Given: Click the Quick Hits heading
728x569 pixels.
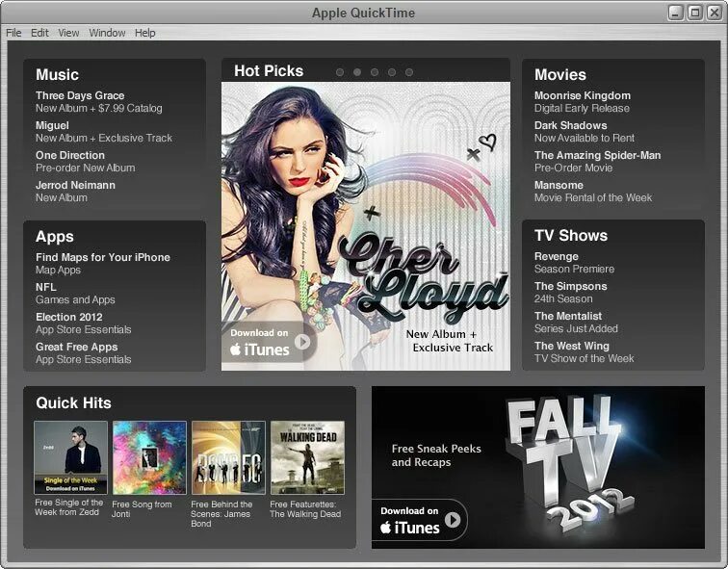Looking at the screenshot, I should point(73,402).
